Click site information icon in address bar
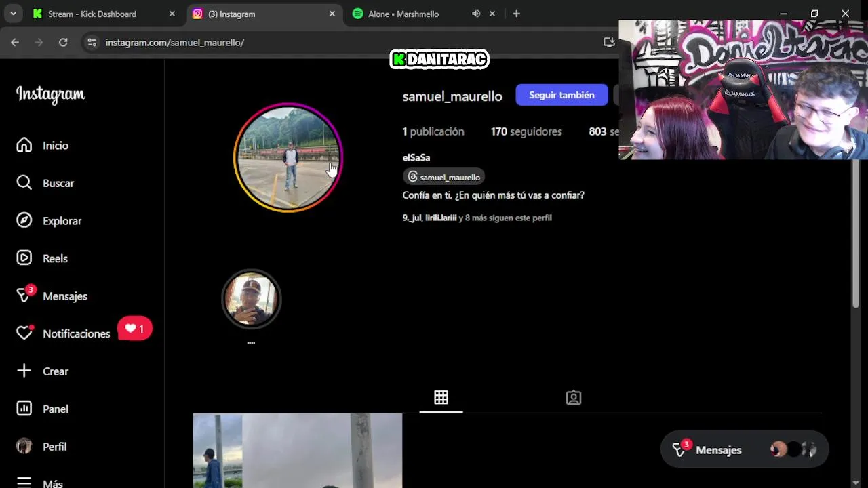868x488 pixels. 92,42
